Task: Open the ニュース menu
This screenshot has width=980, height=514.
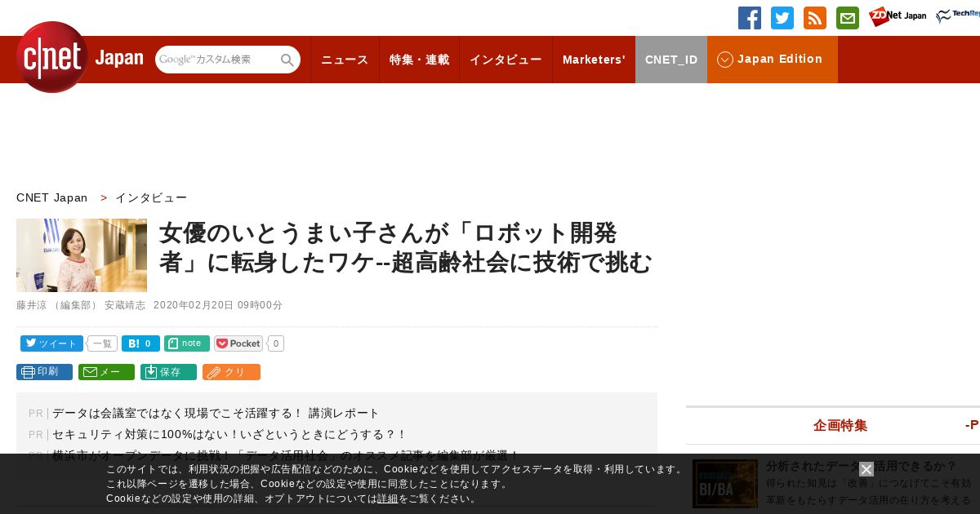Action: pos(345,60)
